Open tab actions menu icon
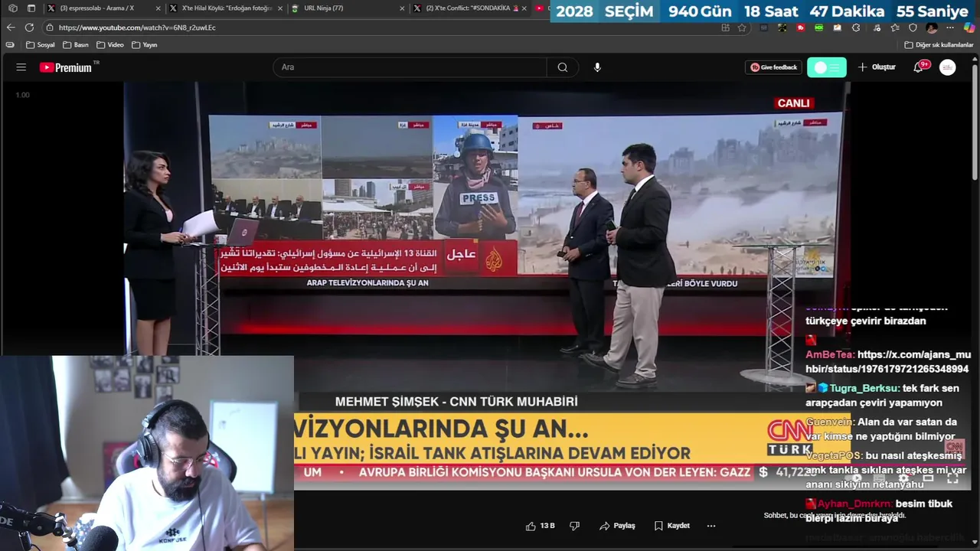980x551 pixels. (31, 8)
